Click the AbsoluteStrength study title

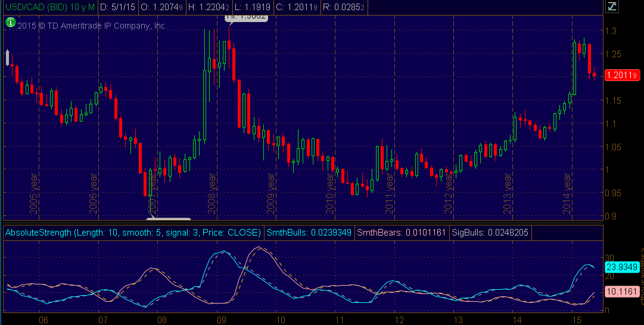(x=133, y=233)
